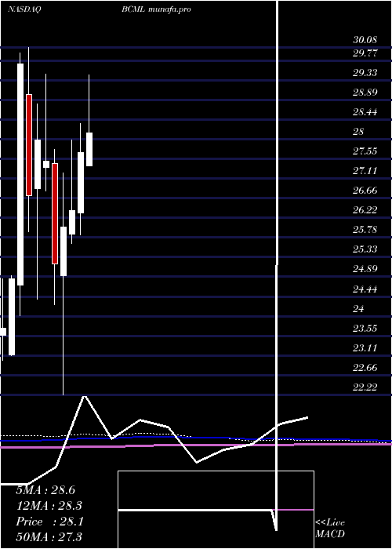Select the 28.89 price level label
This screenshot has height=549, width=392.
[x=365, y=93]
